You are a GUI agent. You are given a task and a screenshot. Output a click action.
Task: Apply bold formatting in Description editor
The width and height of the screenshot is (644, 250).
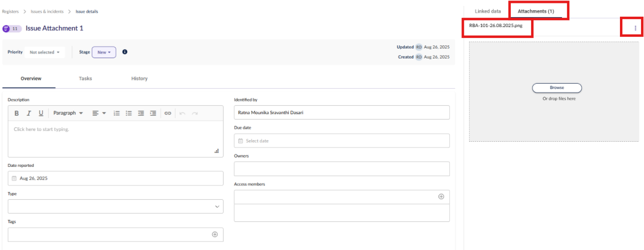pyautogui.click(x=17, y=113)
